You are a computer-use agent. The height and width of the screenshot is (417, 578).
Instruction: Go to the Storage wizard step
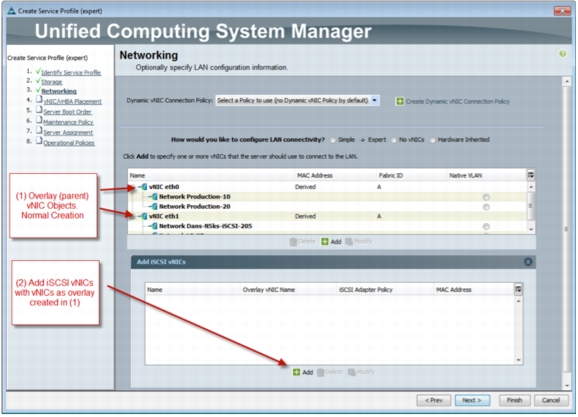point(52,82)
